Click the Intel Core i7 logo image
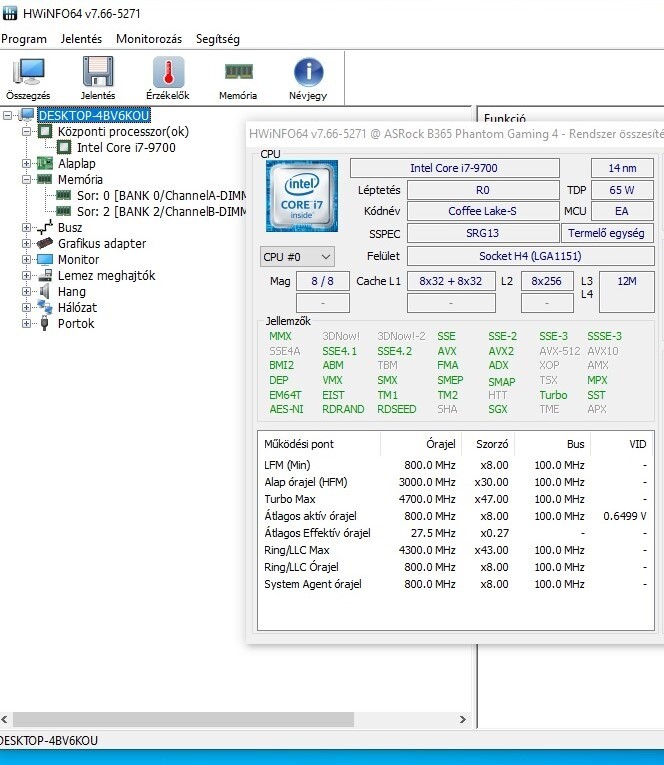The width and height of the screenshot is (664, 765). tap(302, 196)
